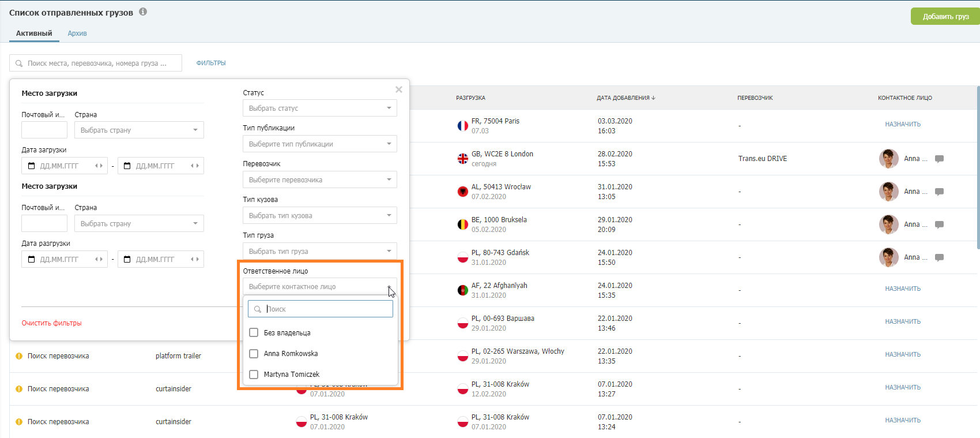Click НАЗНАЧИТЬ in Warszawa, Włochy row
Image resolution: width=980 pixels, height=438 pixels.
click(903, 354)
